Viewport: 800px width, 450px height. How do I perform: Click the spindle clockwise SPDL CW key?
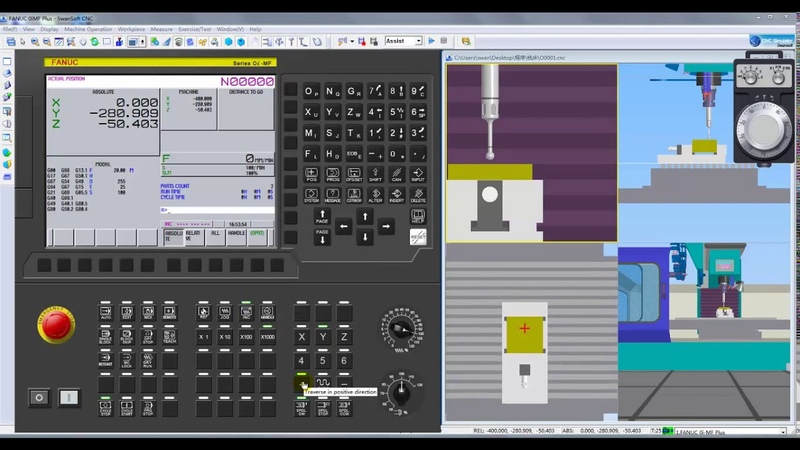click(x=302, y=408)
